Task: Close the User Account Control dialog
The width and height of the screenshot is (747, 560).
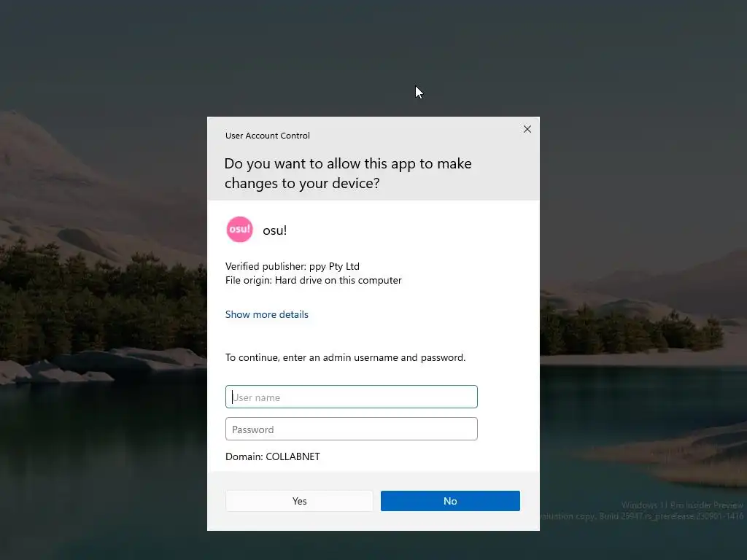Action: pyautogui.click(x=527, y=129)
